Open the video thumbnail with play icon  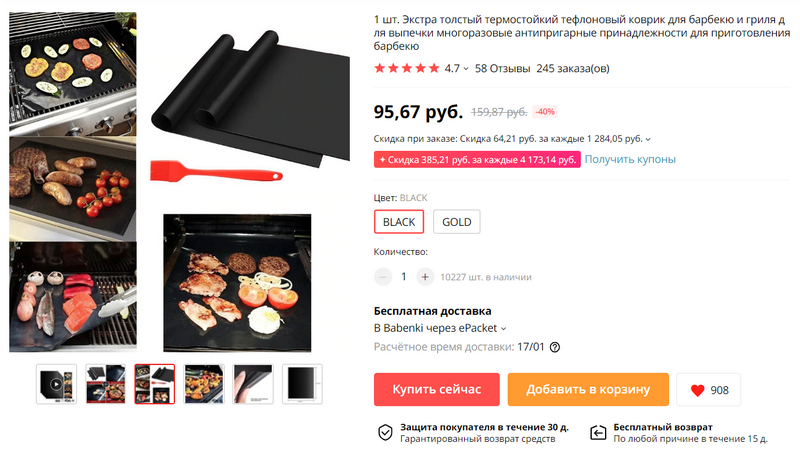click(x=56, y=384)
